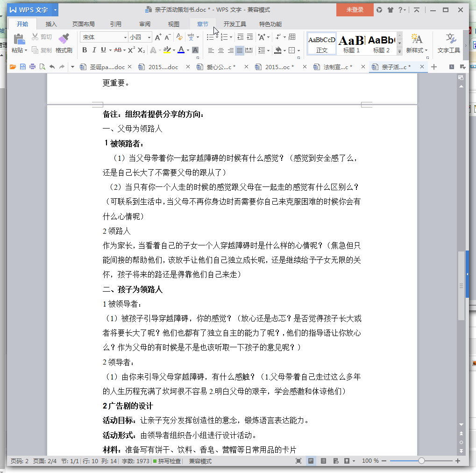
Task: Click the 未登录 login button
Action: (355, 10)
